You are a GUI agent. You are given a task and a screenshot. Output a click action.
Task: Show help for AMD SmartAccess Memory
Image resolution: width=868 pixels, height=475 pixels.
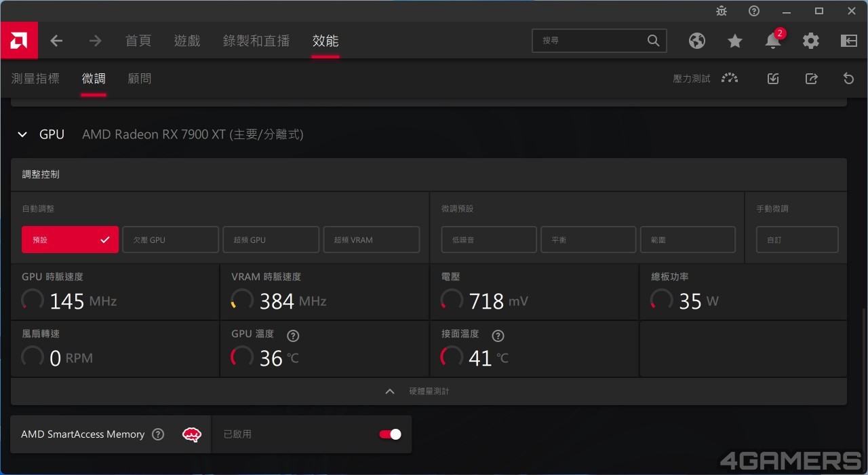(158, 434)
